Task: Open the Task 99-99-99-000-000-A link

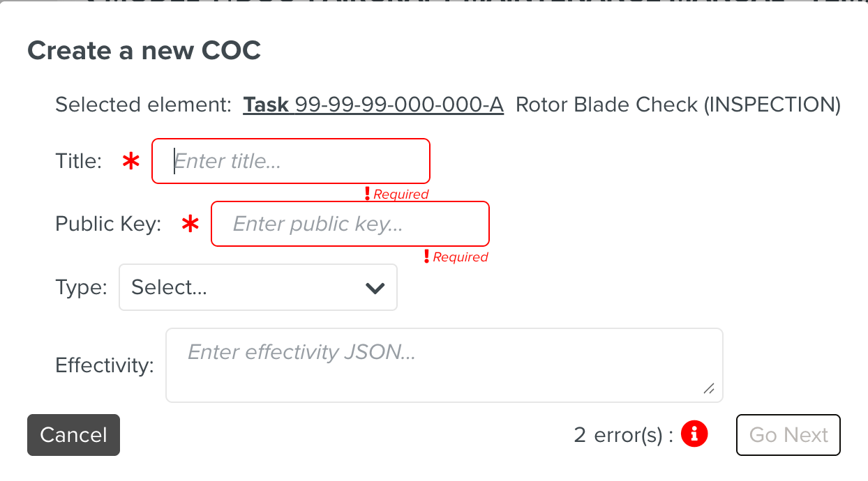Action: click(x=373, y=105)
